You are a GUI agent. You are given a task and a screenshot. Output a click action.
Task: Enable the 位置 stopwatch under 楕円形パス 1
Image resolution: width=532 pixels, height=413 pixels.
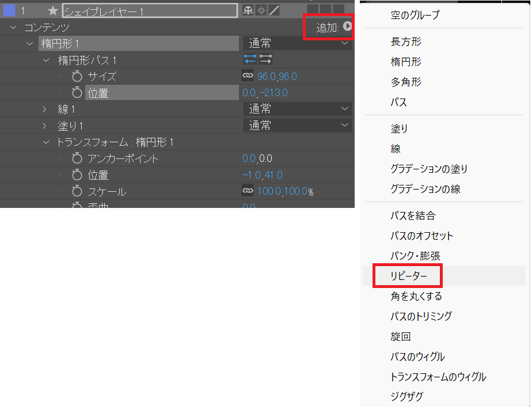tap(77, 92)
